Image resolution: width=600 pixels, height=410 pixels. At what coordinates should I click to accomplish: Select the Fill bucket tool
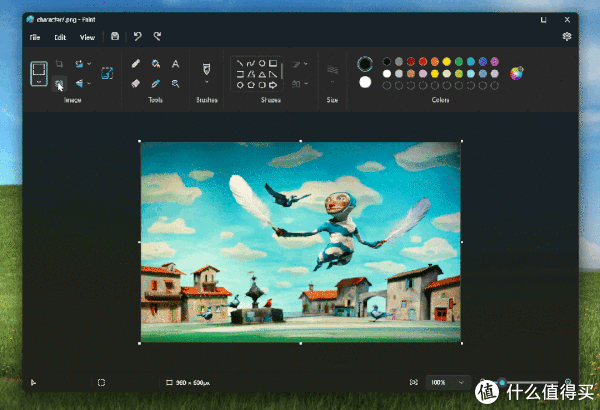pos(155,64)
